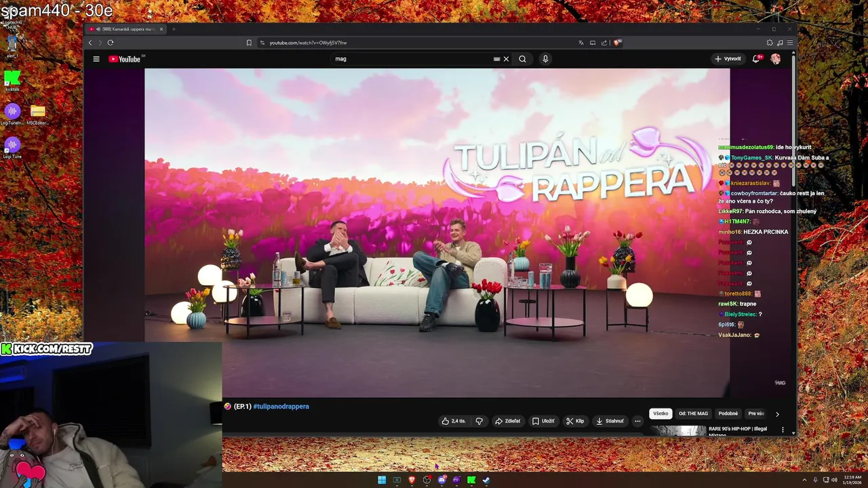Open browser extensions puzzle icon
Screen dimensions: 868x488
coord(770,43)
